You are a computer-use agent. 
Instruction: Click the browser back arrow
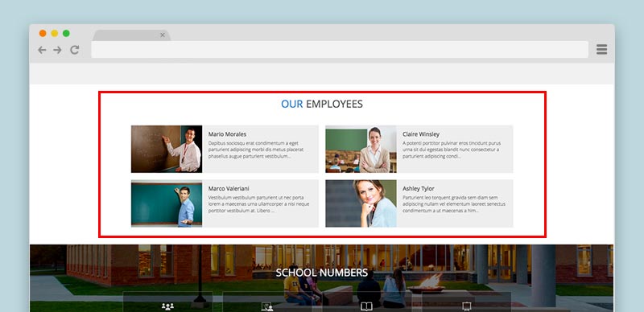pyautogui.click(x=42, y=50)
